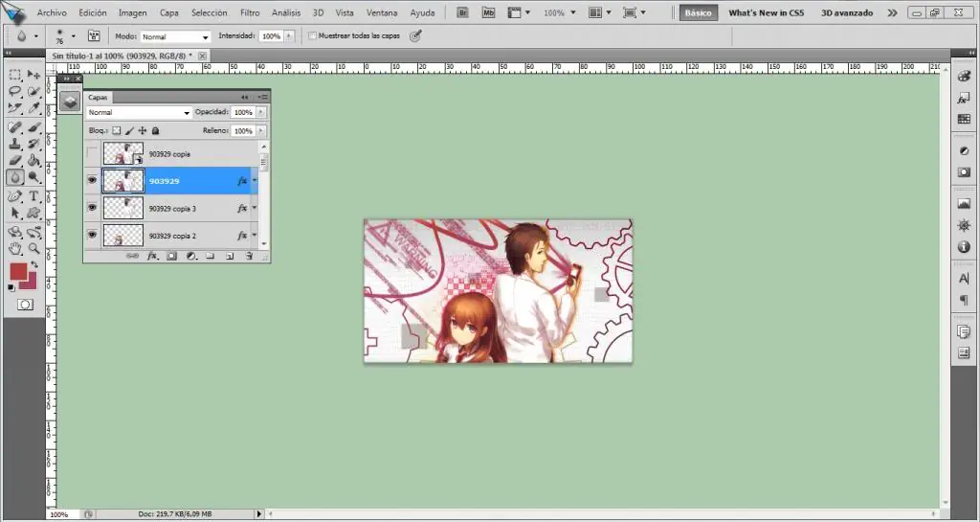Select the Blur tool in the toolbox
The width and height of the screenshot is (980, 522).
click(x=15, y=177)
